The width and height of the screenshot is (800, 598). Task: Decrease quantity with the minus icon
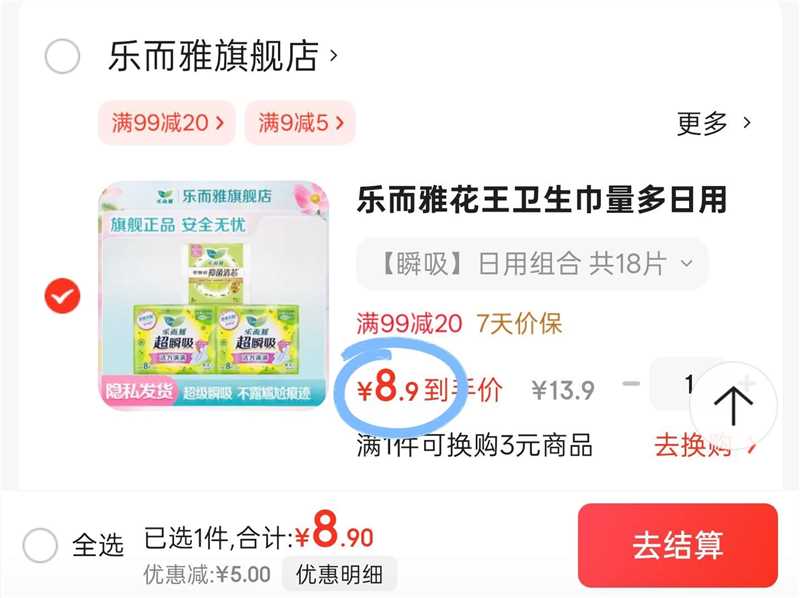(631, 383)
